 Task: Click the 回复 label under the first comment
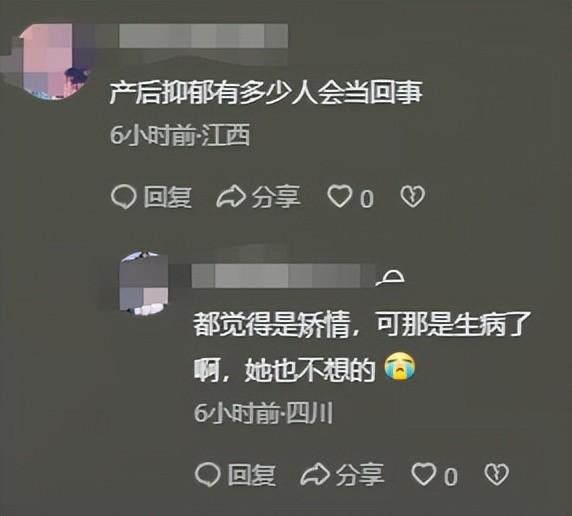tap(167, 197)
